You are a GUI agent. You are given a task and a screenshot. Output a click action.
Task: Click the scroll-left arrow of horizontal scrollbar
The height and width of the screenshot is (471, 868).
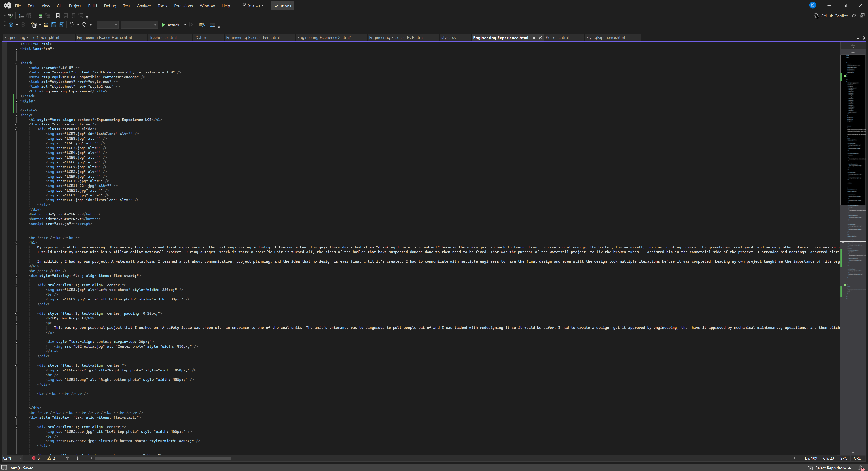pyautogui.click(x=92, y=458)
